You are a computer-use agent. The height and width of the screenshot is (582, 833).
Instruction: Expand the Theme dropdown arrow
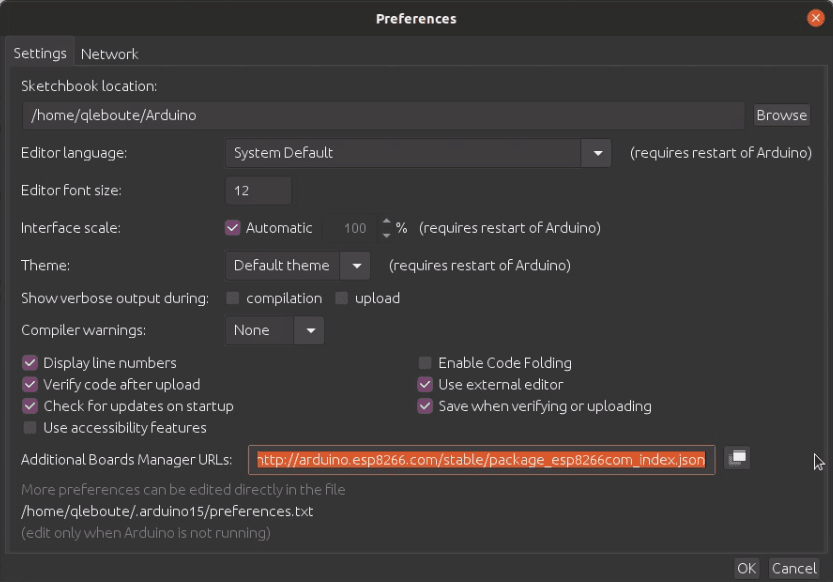pos(355,266)
